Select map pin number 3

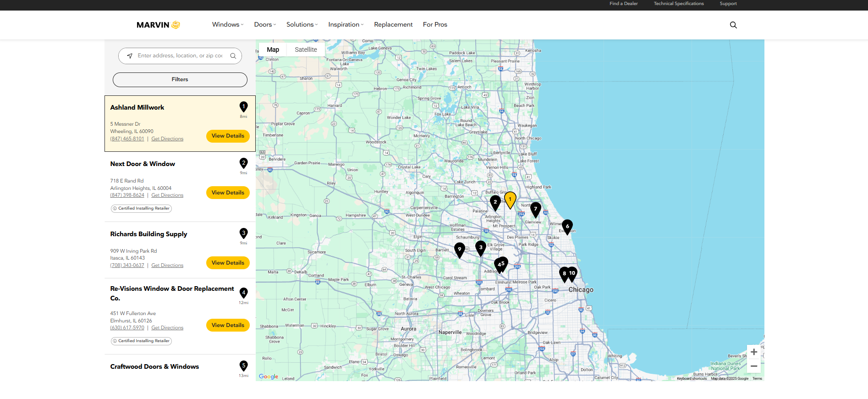click(x=481, y=248)
